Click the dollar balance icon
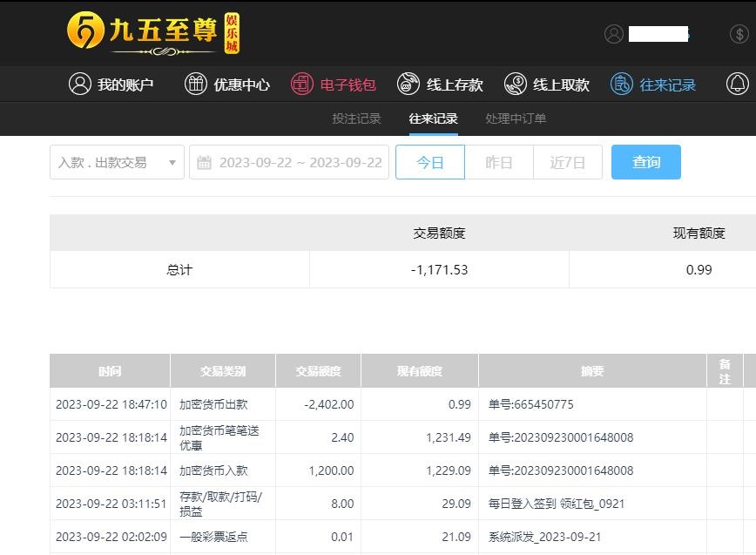This screenshot has width=756, height=555. [739, 34]
